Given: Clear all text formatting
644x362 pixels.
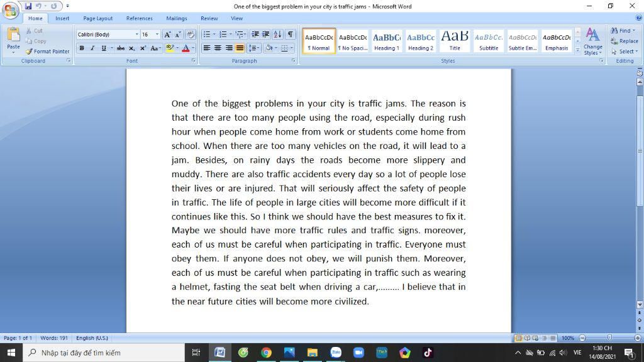Looking at the screenshot, I should click(190, 35).
